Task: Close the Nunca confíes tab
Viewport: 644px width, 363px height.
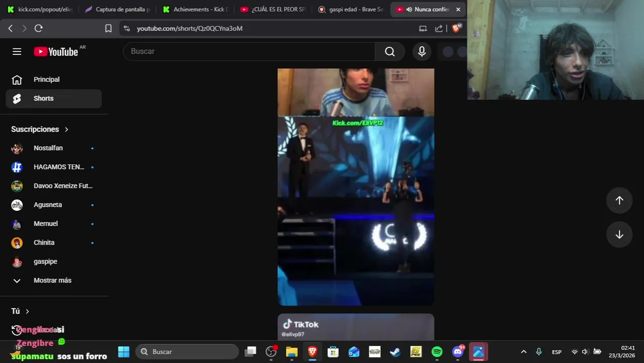Action: point(458,10)
